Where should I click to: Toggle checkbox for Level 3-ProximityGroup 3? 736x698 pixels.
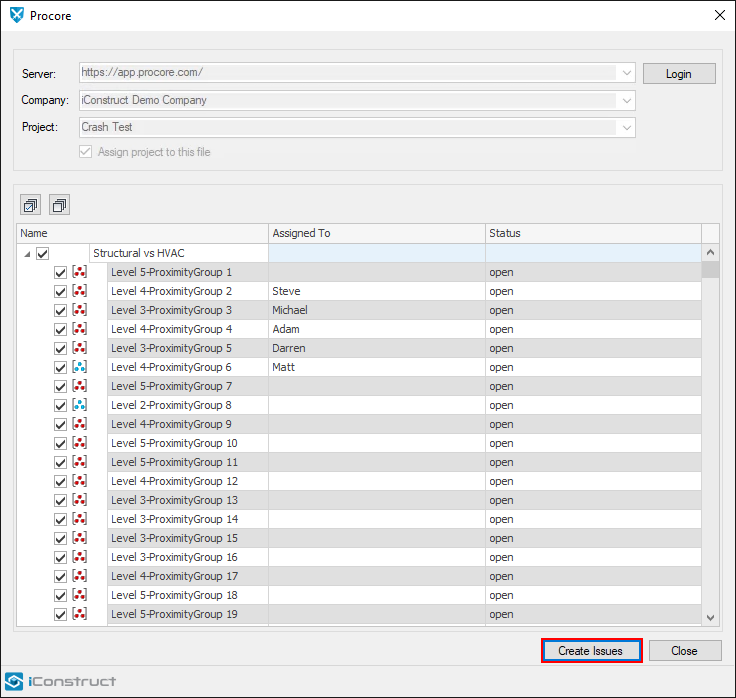60,310
